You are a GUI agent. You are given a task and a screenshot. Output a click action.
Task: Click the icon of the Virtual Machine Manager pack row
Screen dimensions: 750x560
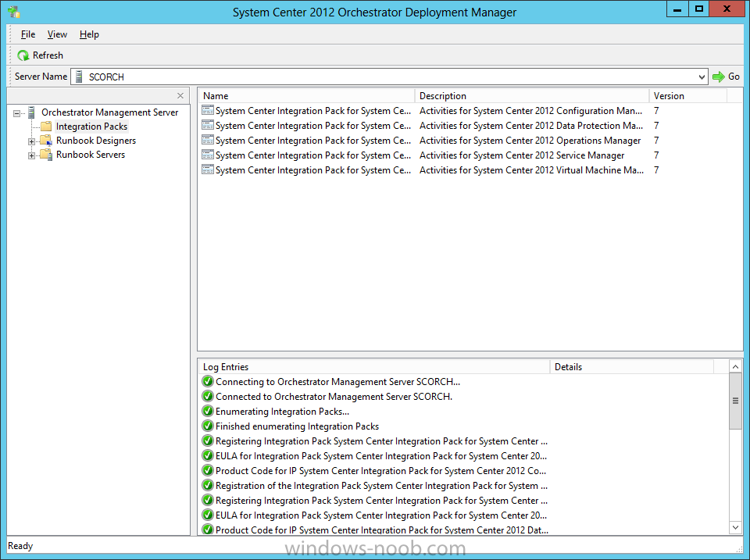tap(208, 169)
